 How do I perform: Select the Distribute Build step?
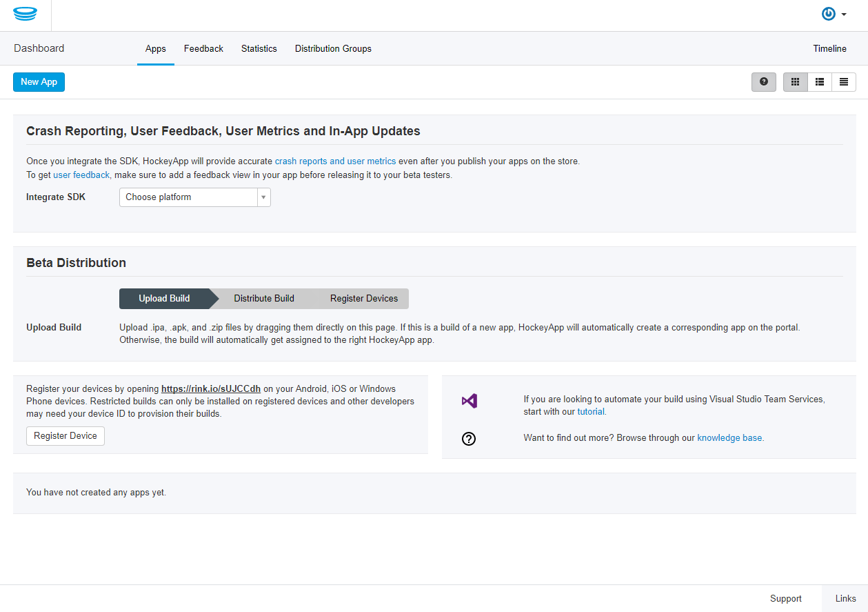(264, 299)
